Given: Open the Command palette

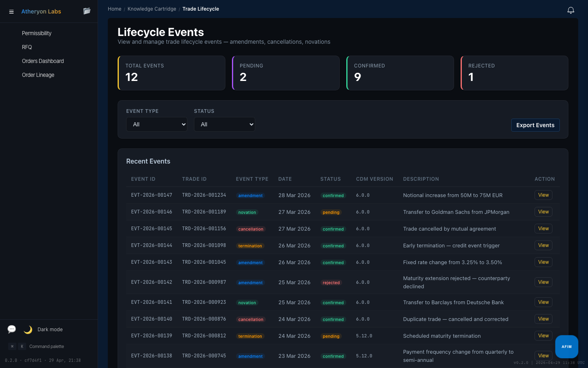Looking at the screenshot, I should click(47, 346).
